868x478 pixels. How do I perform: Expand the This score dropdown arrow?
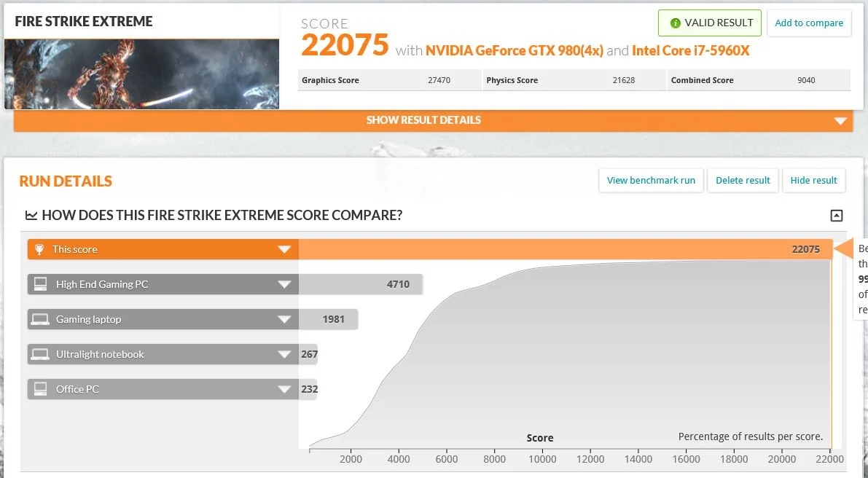pyautogui.click(x=284, y=249)
